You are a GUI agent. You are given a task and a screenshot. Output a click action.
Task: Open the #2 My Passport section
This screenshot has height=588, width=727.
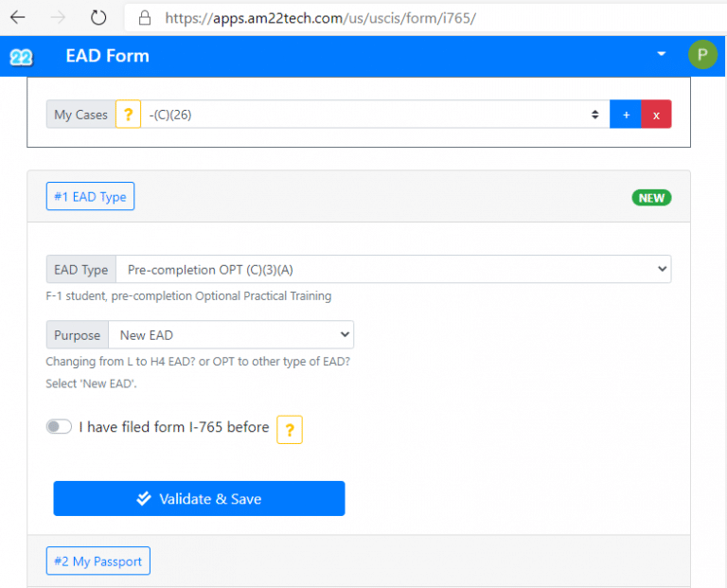point(98,561)
